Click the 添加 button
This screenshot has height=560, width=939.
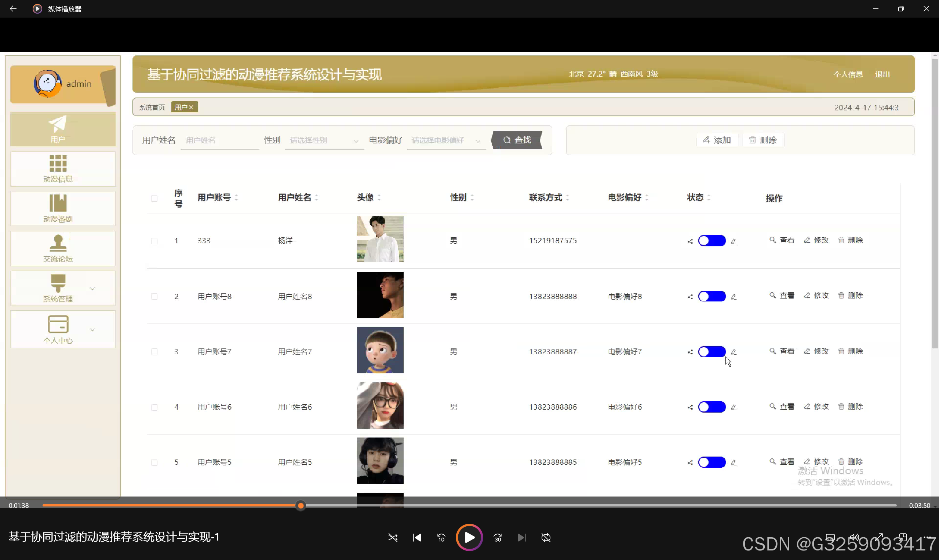pyautogui.click(x=717, y=140)
